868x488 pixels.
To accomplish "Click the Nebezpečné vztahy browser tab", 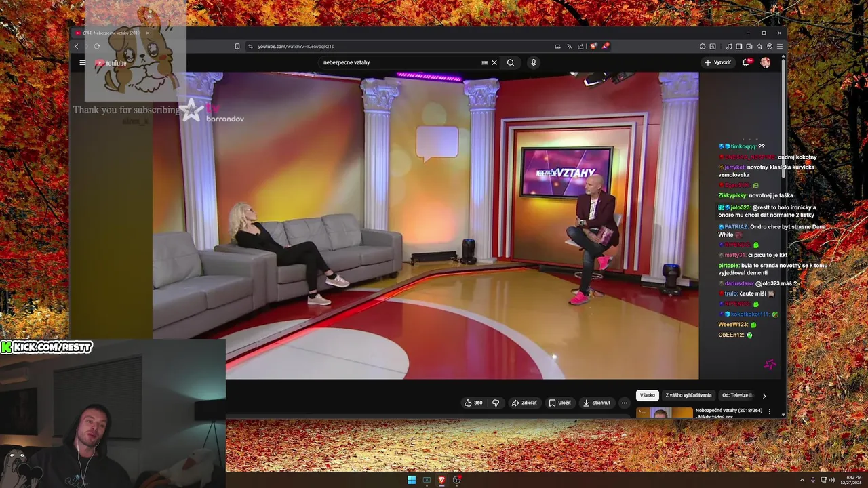I will click(x=112, y=33).
